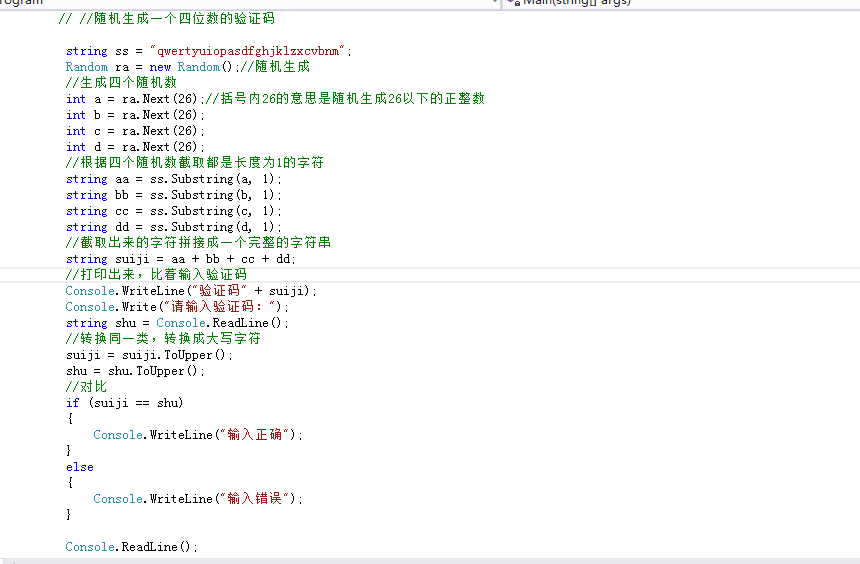Click the line 'int b = ra.Next(26);'
Viewport: 860px width, 564px height.
[135, 115]
